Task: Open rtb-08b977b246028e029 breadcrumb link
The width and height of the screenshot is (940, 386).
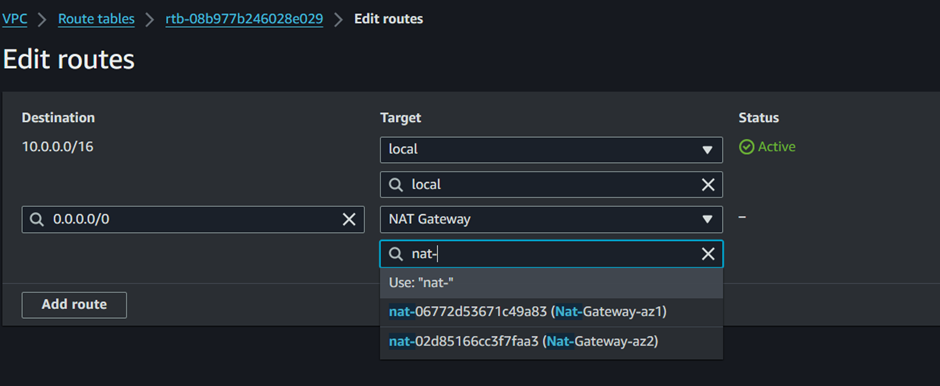Action: click(x=245, y=19)
